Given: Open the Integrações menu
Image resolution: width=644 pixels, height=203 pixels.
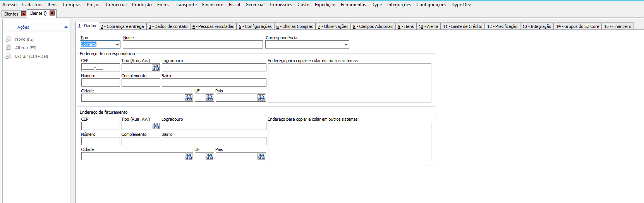Looking at the screenshot, I should [x=399, y=5].
